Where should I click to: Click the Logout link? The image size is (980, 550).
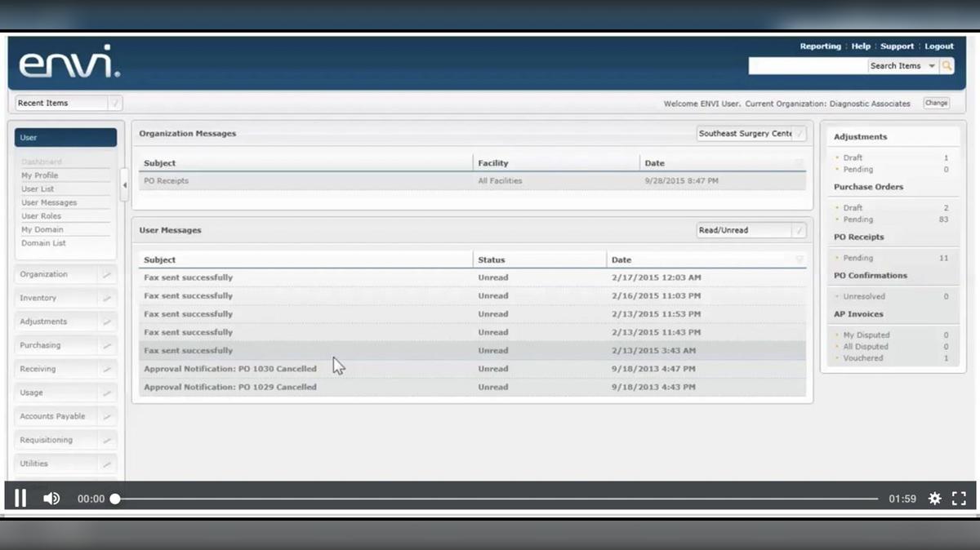[939, 47]
